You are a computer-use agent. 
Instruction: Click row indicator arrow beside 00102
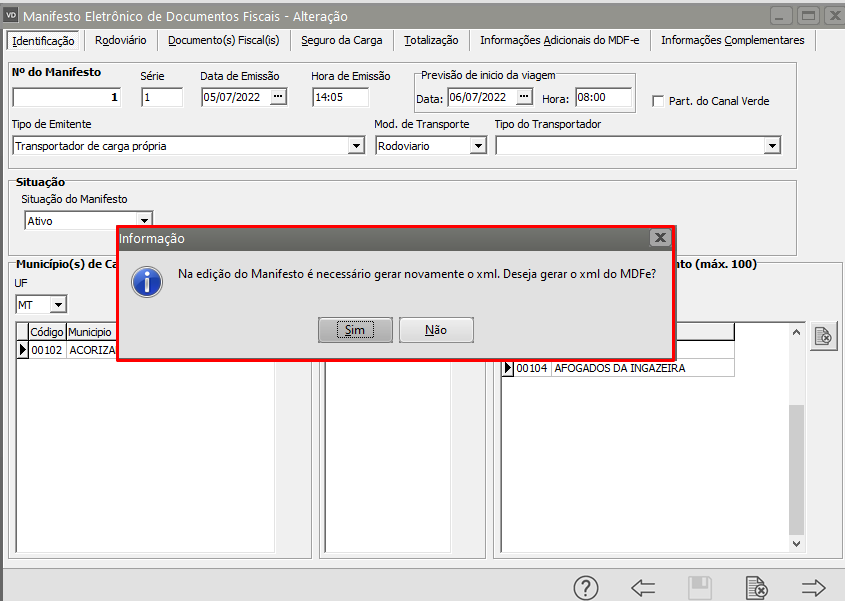click(23, 350)
